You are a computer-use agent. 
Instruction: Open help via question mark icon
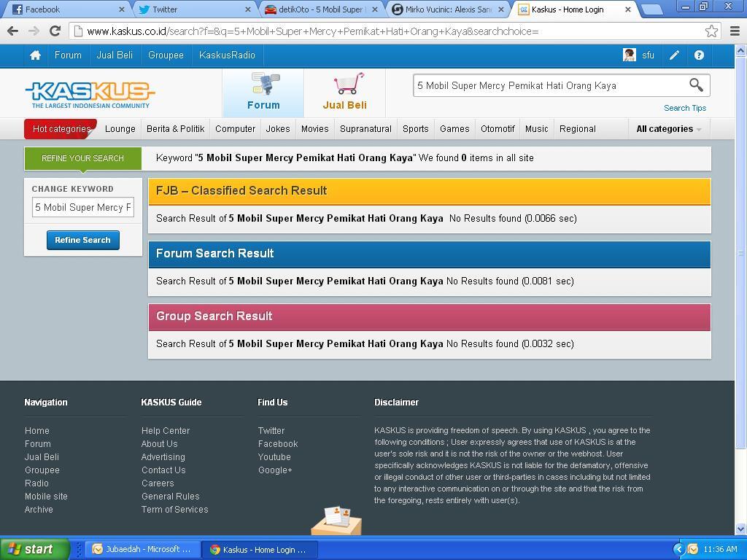click(699, 55)
